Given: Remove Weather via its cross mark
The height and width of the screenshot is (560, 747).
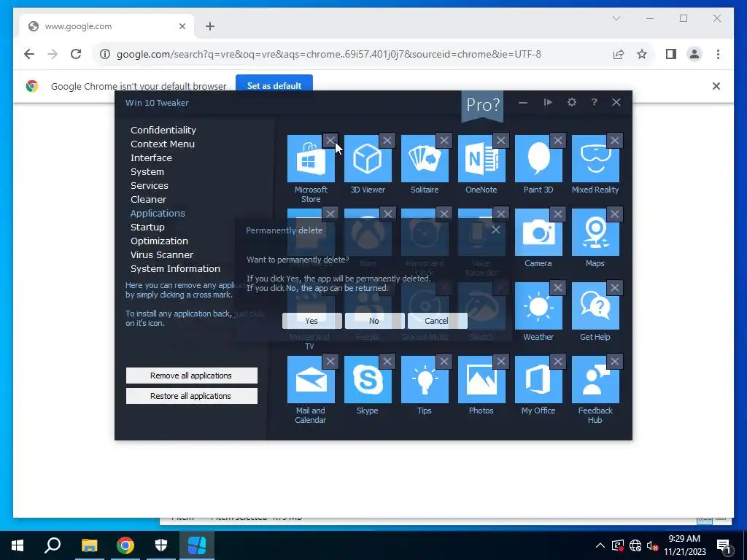Looking at the screenshot, I should 558,287.
